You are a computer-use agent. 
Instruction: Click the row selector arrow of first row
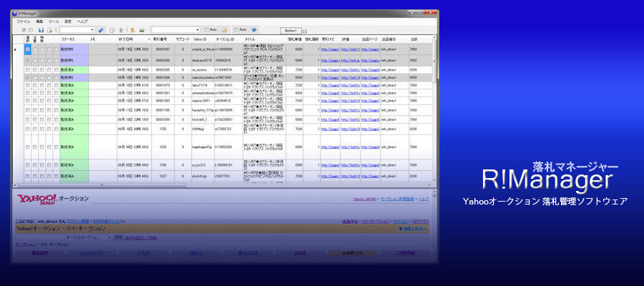16,49
